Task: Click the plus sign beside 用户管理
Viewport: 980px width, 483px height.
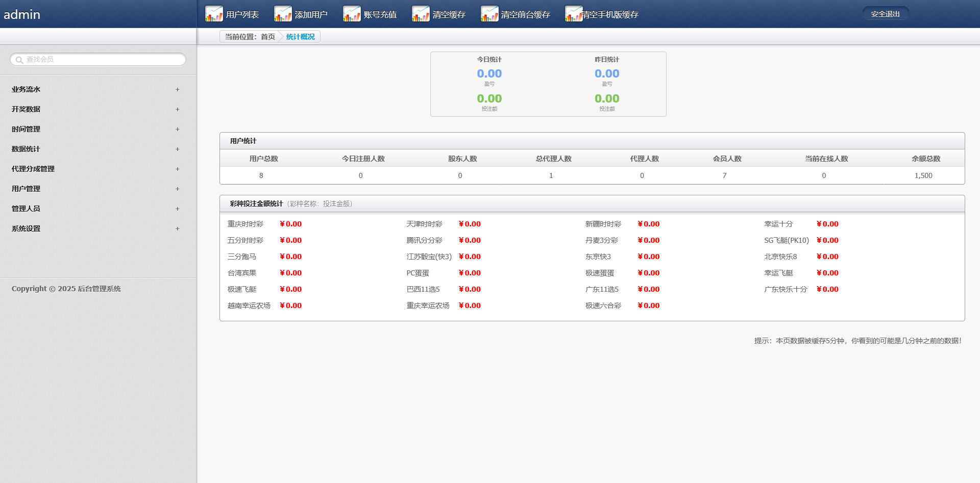Action: pyautogui.click(x=177, y=189)
